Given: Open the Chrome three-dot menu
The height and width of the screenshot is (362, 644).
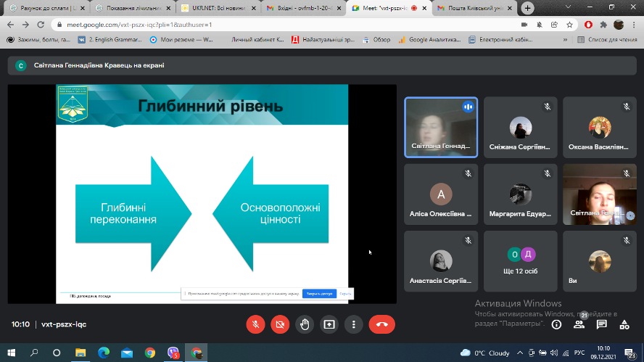Looking at the screenshot, I should (x=634, y=25).
